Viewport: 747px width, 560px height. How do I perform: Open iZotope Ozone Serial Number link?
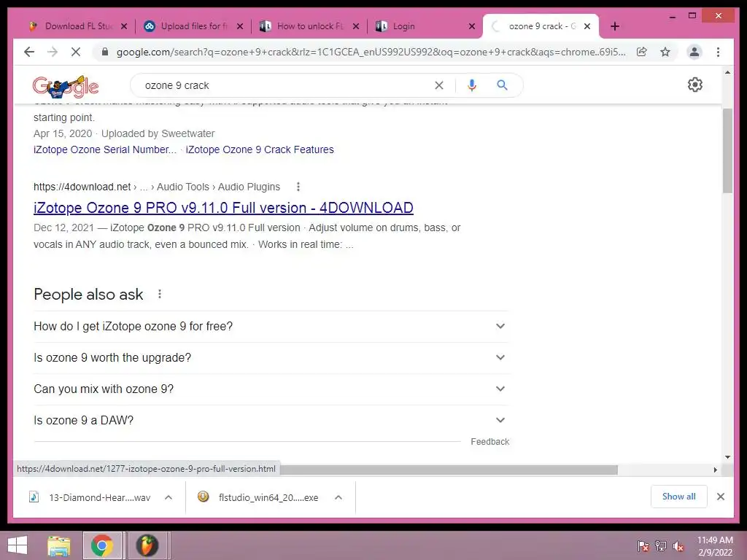click(105, 149)
